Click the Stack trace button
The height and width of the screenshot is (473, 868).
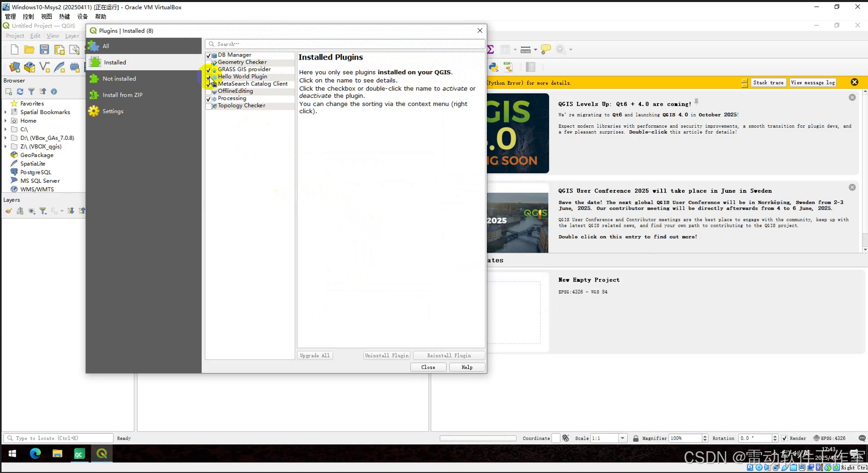768,82
